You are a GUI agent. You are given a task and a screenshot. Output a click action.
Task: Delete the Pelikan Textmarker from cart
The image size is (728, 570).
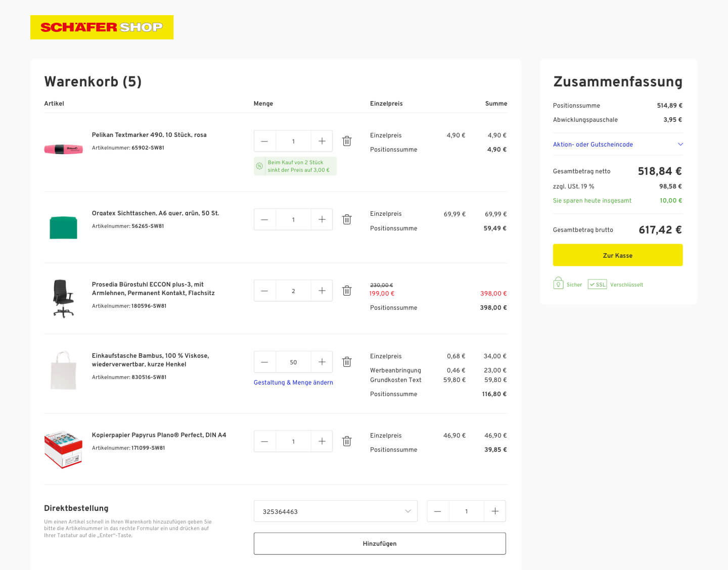click(347, 141)
